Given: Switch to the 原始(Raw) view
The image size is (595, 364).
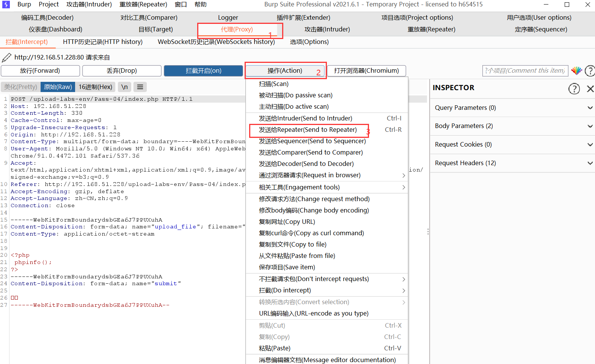Looking at the screenshot, I should coord(58,87).
